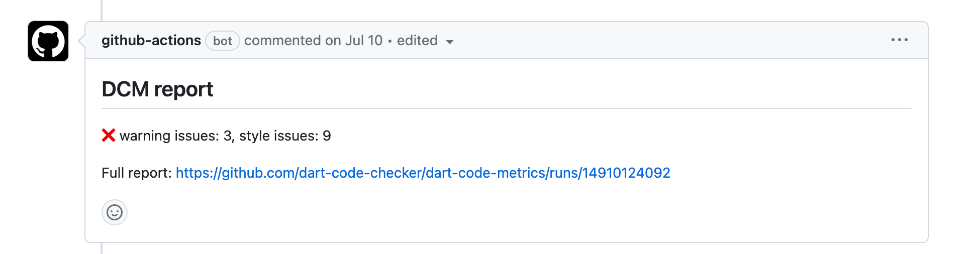The height and width of the screenshot is (254, 980).
Task: Click the red cross mark emoji
Action: [109, 136]
